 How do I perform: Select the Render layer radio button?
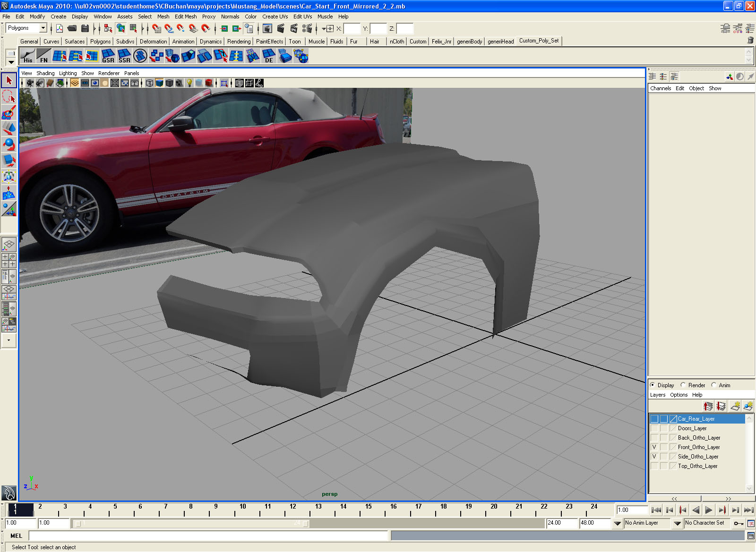click(683, 385)
